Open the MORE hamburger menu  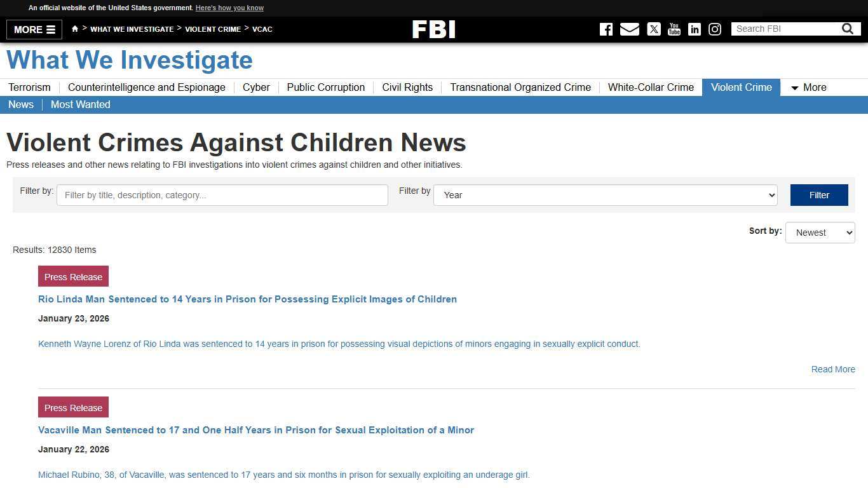pyautogui.click(x=34, y=29)
